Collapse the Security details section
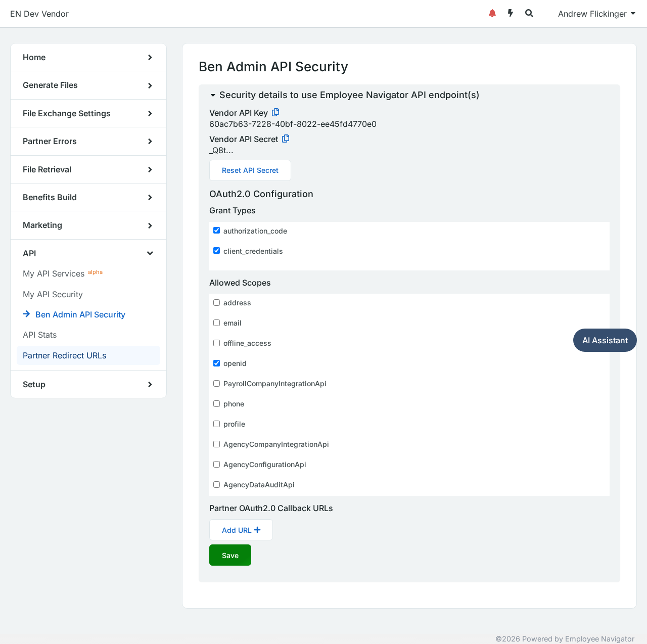 pos(213,95)
